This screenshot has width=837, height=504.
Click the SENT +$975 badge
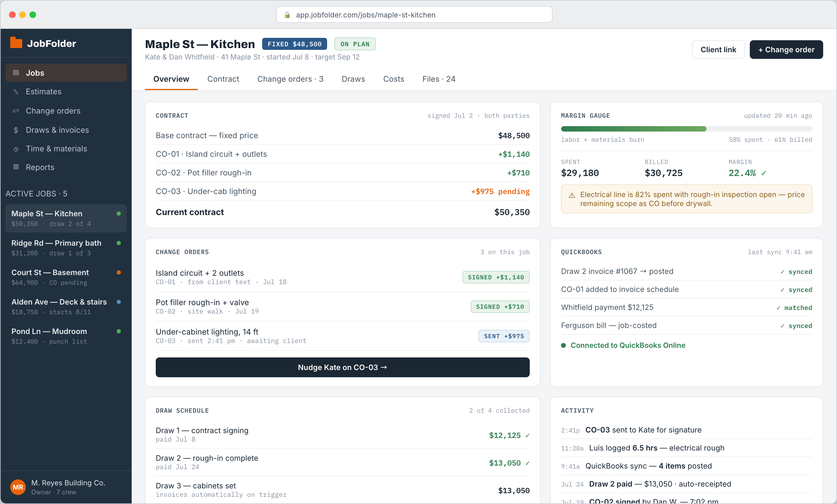504,336
